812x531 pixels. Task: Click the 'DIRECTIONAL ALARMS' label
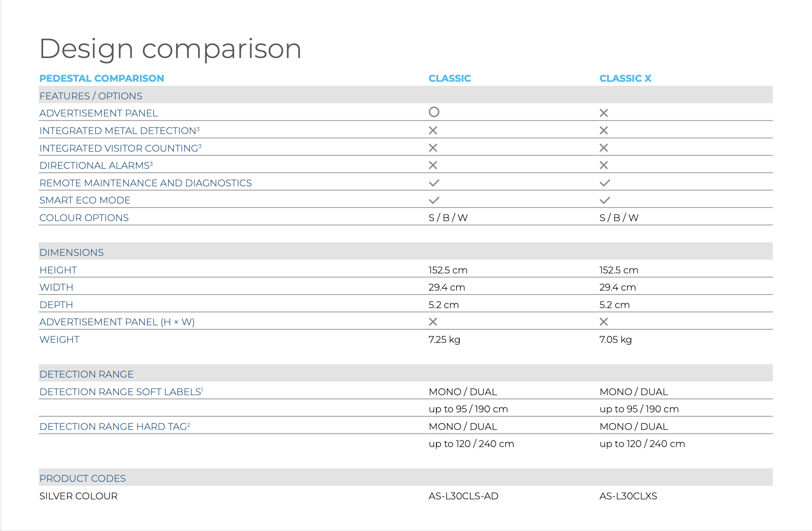tap(96, 165)
